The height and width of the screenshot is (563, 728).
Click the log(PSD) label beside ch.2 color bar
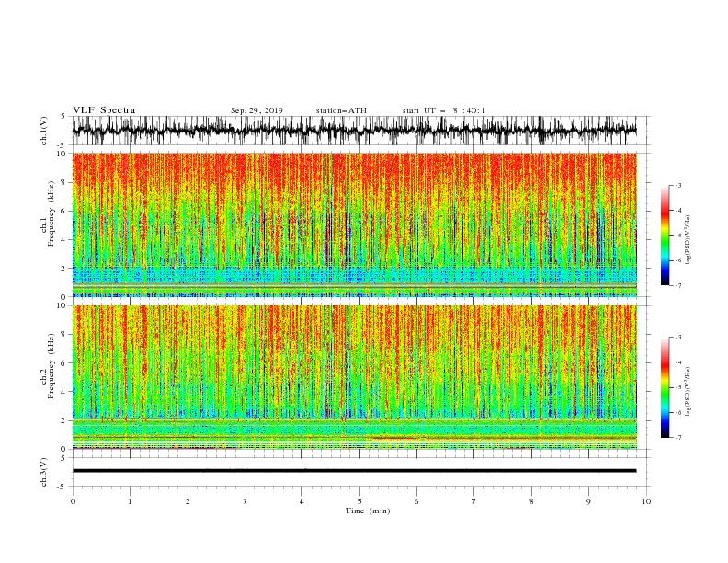(x=688, y=392)
